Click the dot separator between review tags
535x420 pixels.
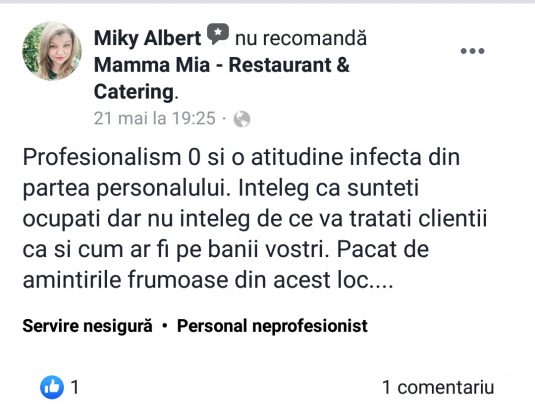[165, 326]
